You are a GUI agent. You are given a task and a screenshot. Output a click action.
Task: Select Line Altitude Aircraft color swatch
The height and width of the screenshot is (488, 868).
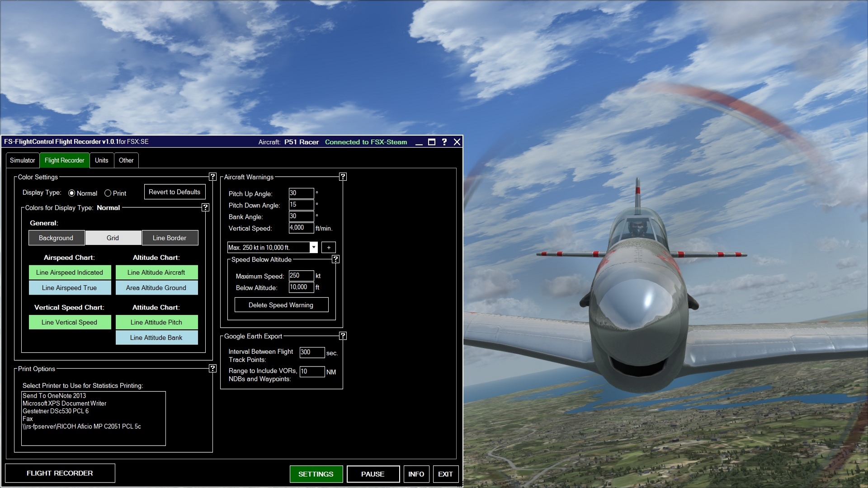coord(156,272)
